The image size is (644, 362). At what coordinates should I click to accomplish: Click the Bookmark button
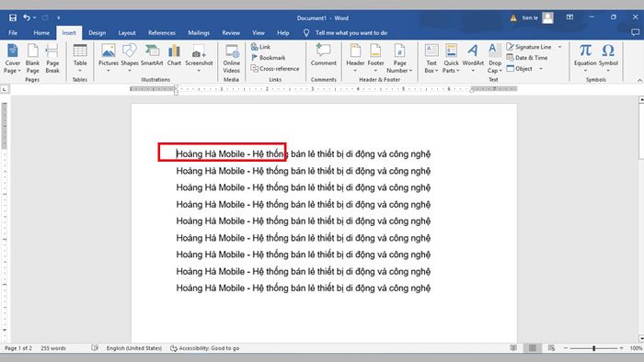point(269,58)
